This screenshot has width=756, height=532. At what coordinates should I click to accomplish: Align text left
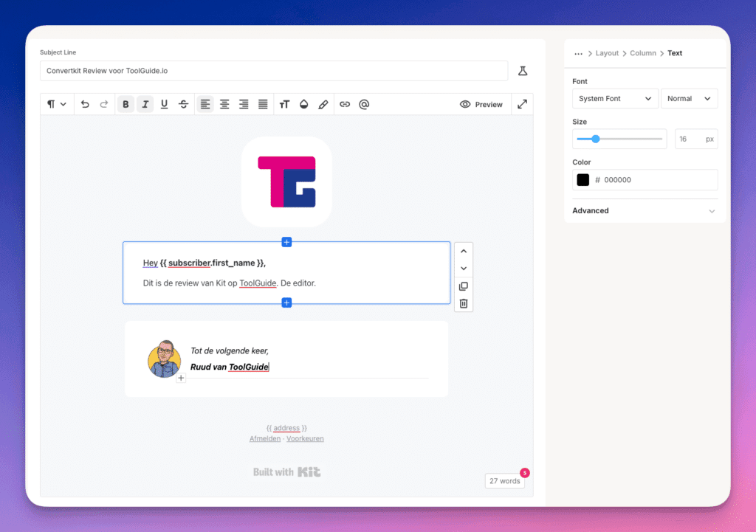tap(205, 104)
